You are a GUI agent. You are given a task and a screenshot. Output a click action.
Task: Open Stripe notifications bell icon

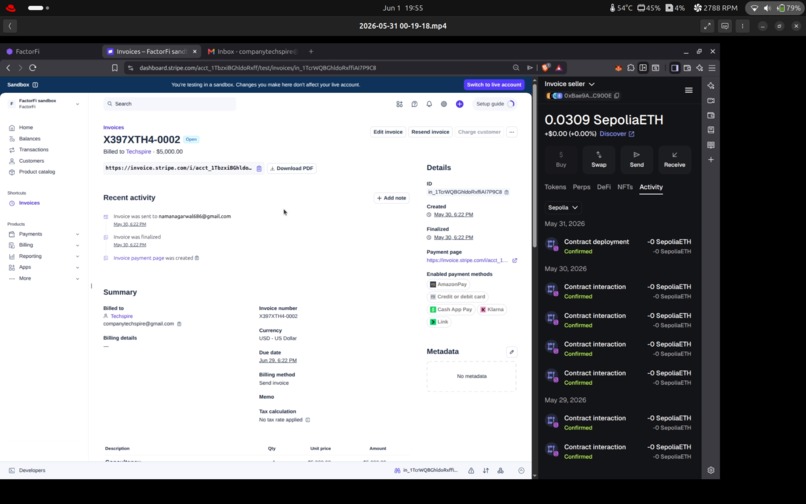[x=429, y=104]
